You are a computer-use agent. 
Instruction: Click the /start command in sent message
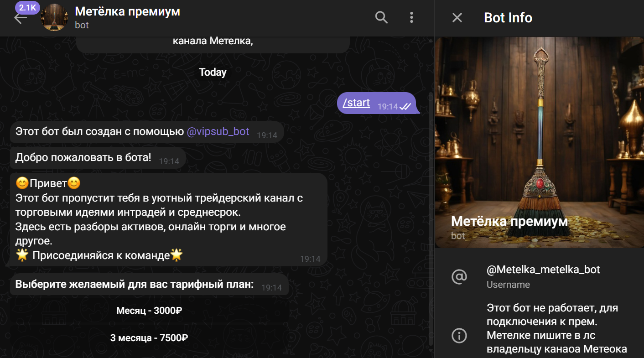[356, 103]
